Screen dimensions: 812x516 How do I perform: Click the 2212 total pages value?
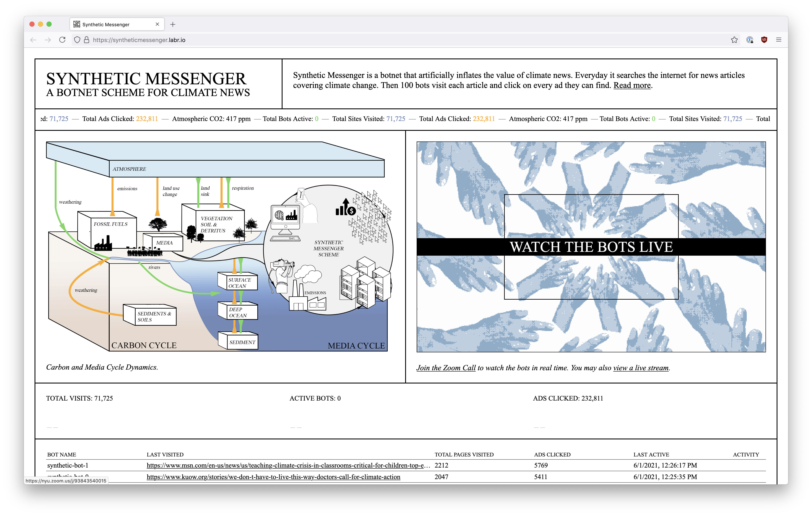[x=441, y=465]
